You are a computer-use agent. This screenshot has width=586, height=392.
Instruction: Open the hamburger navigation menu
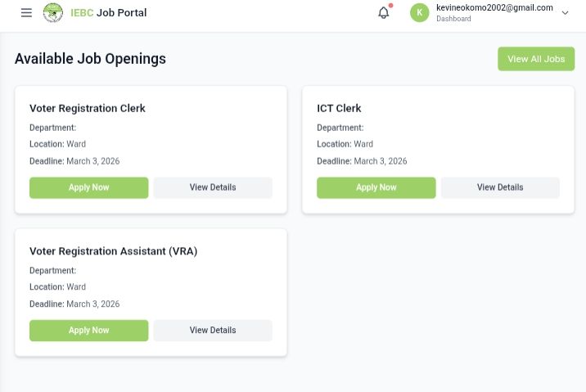(26, 13)
